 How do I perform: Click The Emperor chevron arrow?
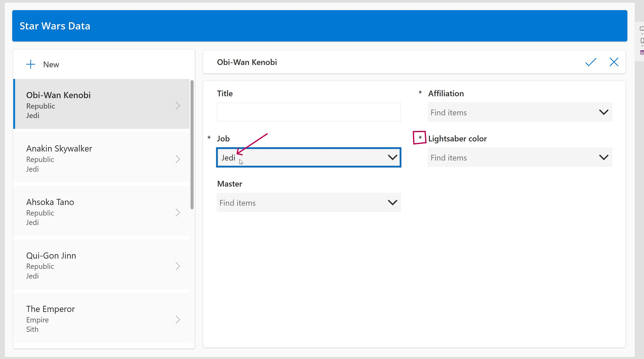[x=178, y=320]
